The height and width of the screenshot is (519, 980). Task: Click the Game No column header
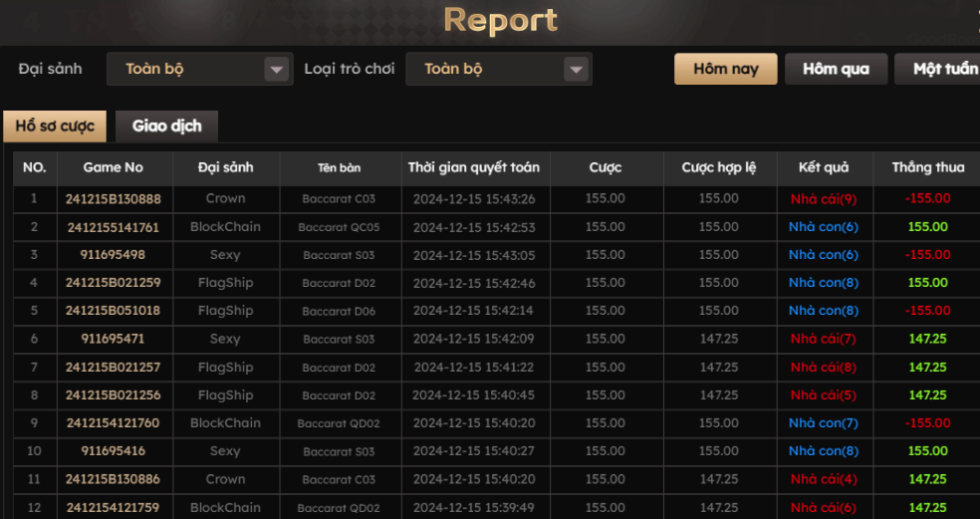(114, 167)
